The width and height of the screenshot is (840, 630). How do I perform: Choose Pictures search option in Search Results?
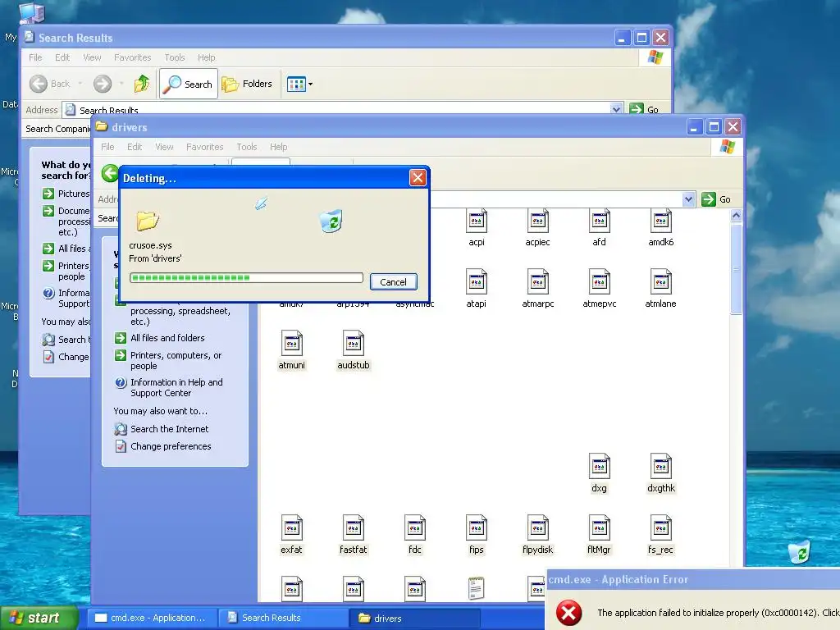tap(66, 194)
